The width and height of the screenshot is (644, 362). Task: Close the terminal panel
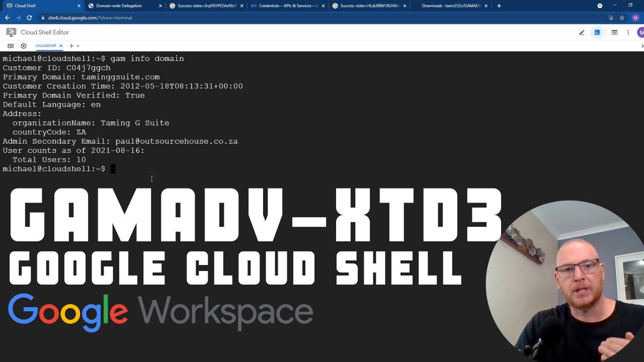pyautogui.click(x=642, y=46)
